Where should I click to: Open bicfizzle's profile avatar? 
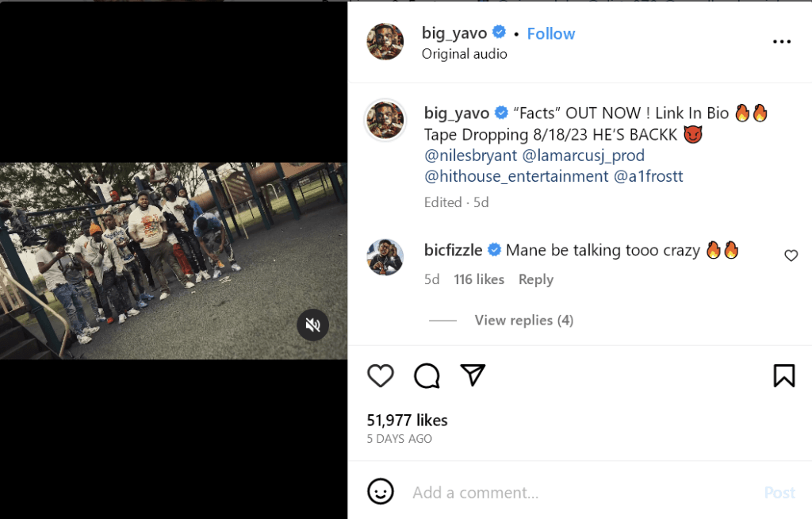point(385,258)
